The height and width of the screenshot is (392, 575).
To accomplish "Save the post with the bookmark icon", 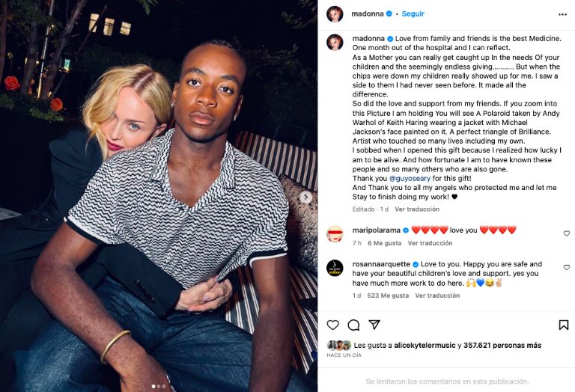I will 564,325.
